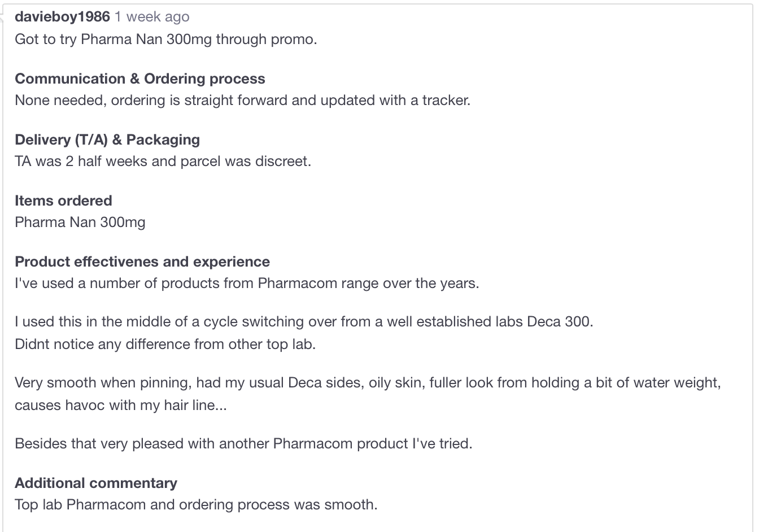Click the "Communication & Ordering process" heading

pyautogui.click(x=139, y=79)
